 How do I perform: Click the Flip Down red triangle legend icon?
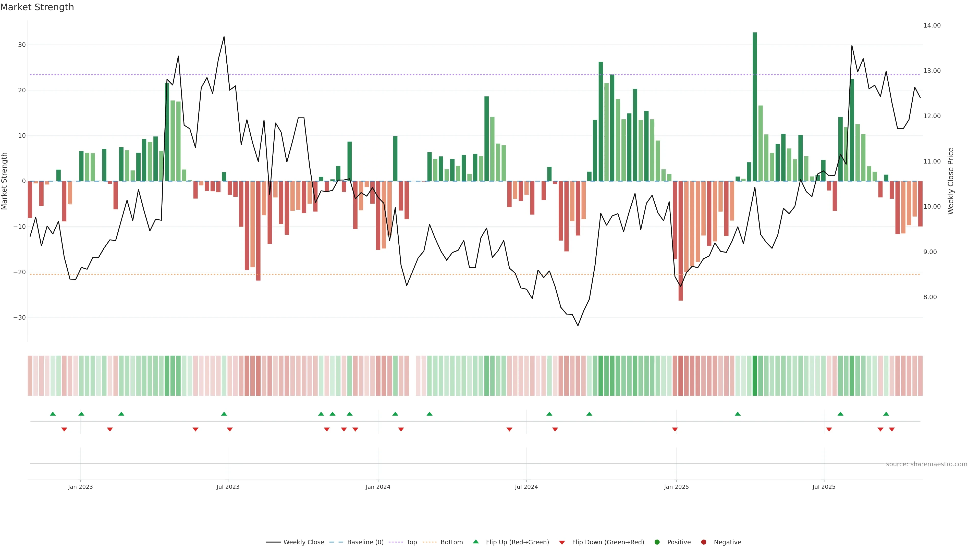pyautogui.click(x=562, y=543)
